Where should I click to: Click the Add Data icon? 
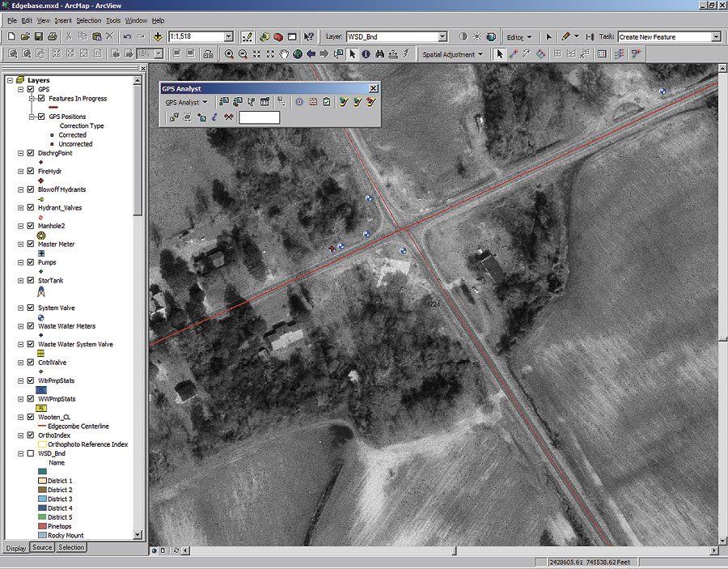point(158,36)
